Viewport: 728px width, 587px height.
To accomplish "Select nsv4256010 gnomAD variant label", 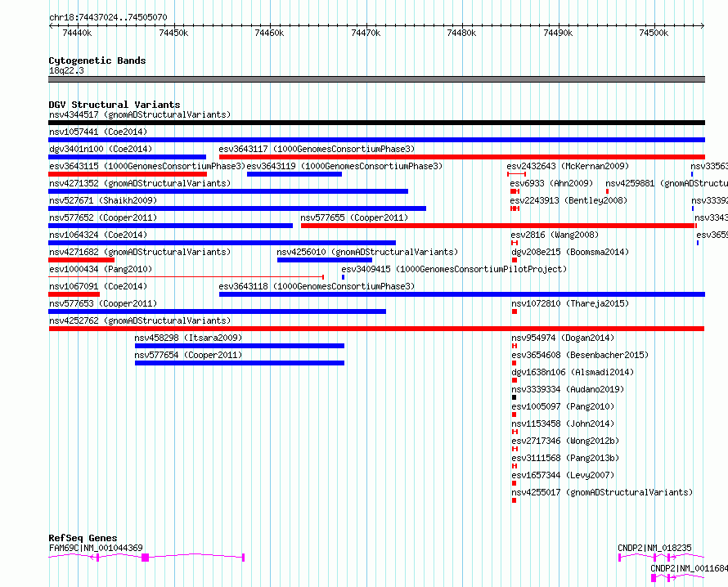I will click(367, 252).
